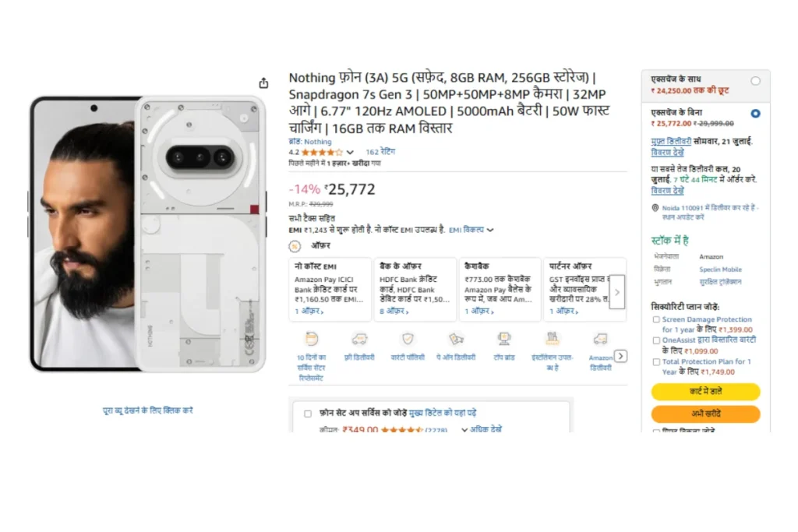This screenshot has height=532, width=798.
Task: Enable Screen Damage Protection checkbox
Action: pos(656,319)
